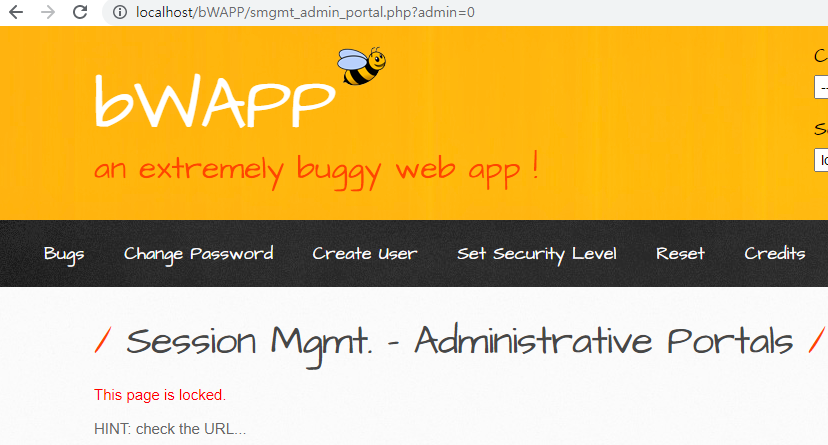
Task: Expand the security level dropdown in header
Action: tap(821, 160)
